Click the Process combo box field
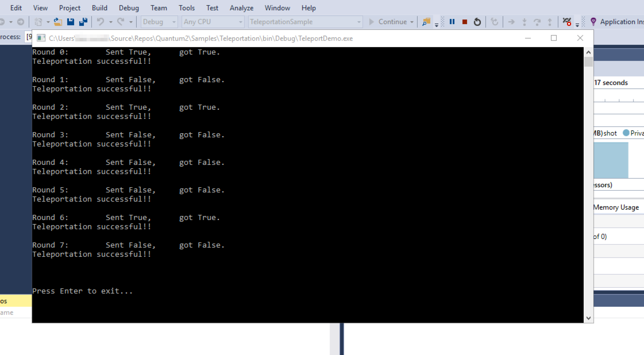This screenshot has height=355, width=644. (x=28, y=37)
